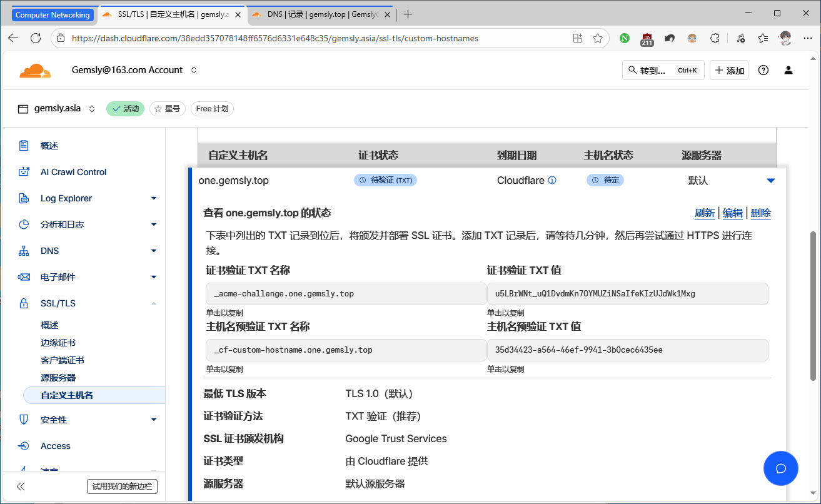This screenshot has height=504, width=821.
Task: Expand the DNS sidebar dropdown
Action: tap(153, 250)
